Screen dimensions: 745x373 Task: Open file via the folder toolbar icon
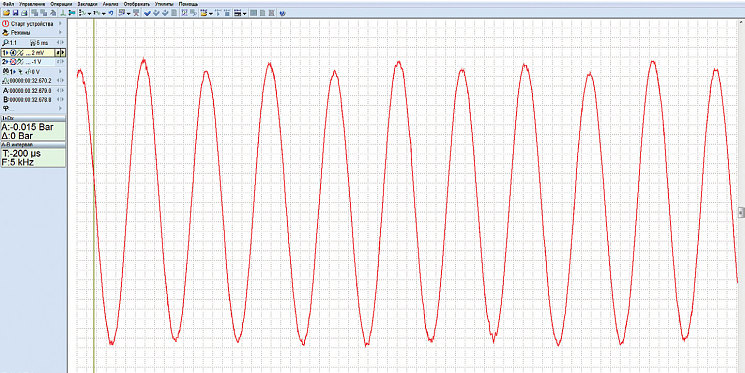point(7,13)
